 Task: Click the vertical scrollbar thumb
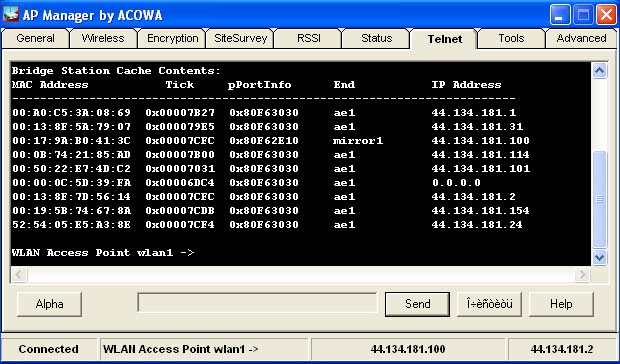point(599,199)
